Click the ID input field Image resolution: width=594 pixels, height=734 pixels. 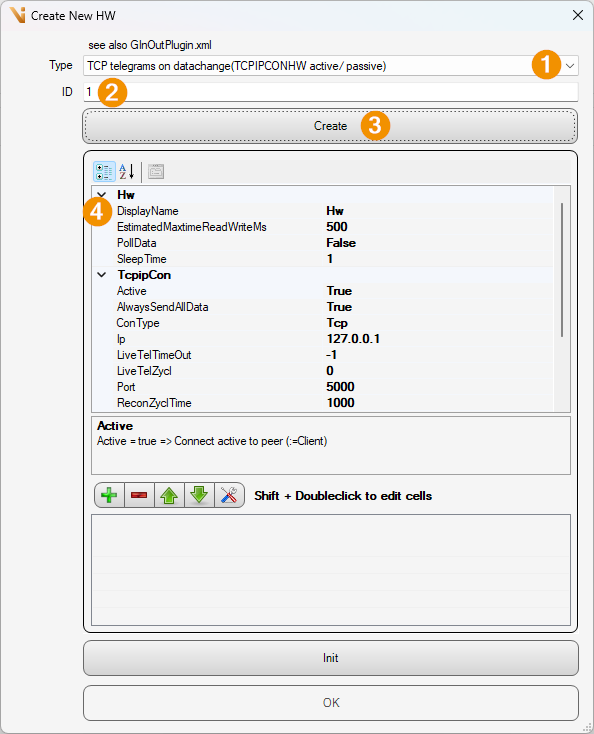coord(331,92)
